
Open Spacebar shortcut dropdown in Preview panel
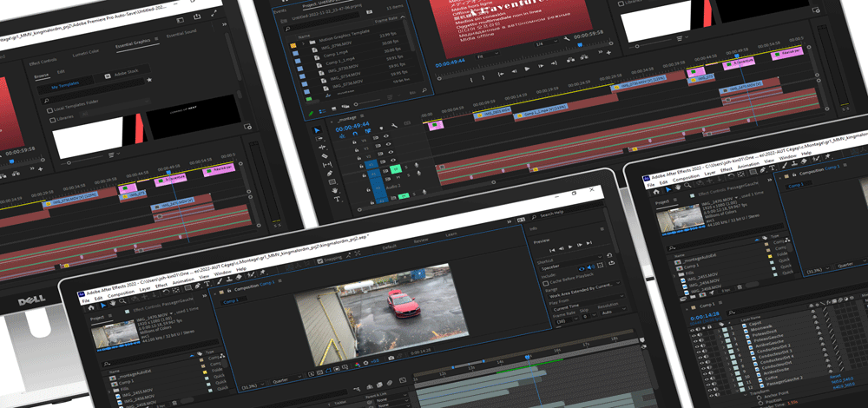572,264
